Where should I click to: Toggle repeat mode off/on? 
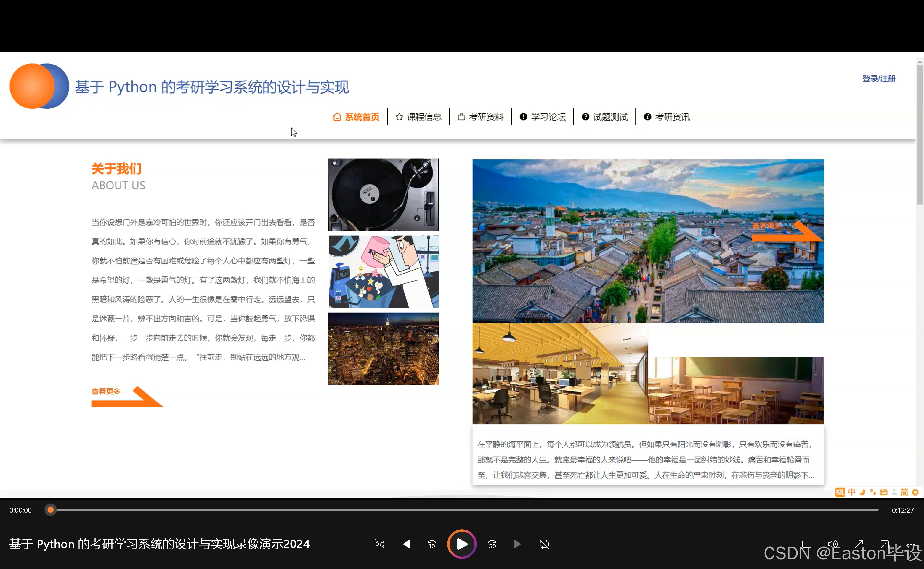[544, 544]
